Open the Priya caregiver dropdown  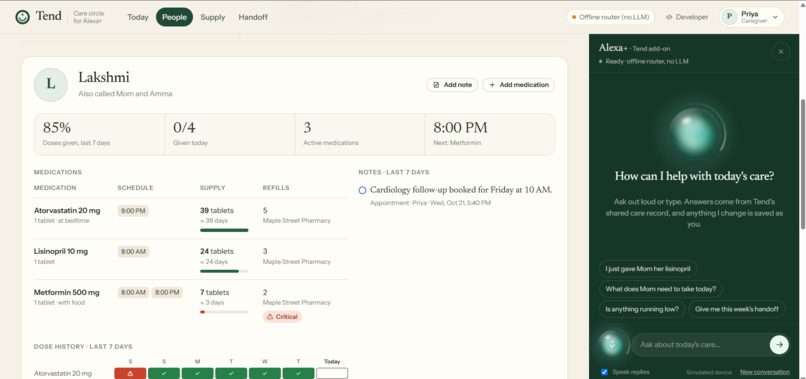click(752, 17)
